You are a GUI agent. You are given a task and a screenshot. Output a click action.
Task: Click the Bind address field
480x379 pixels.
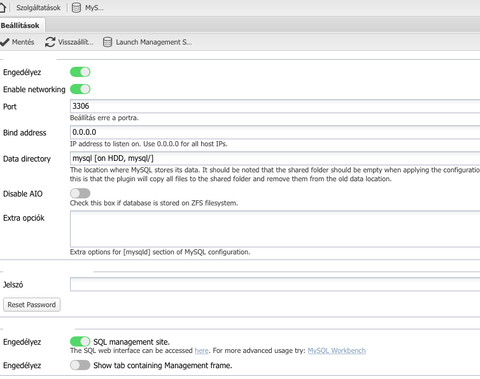coord(275,132)
